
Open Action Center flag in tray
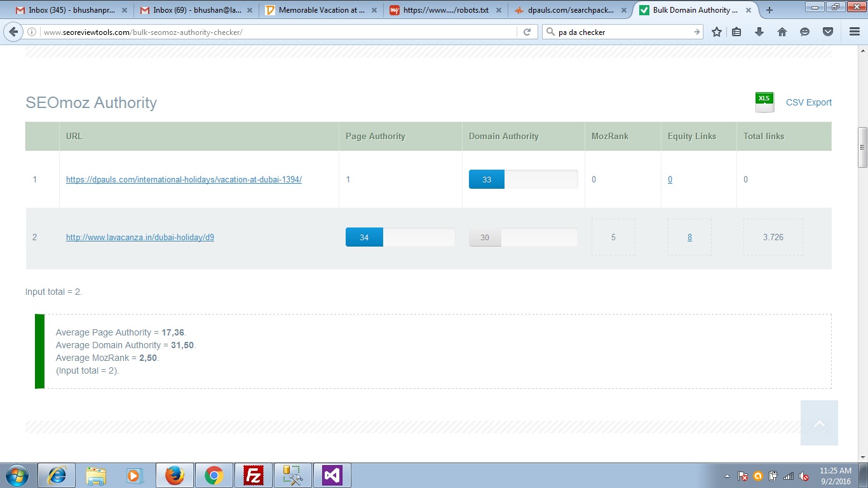point(742,476)
